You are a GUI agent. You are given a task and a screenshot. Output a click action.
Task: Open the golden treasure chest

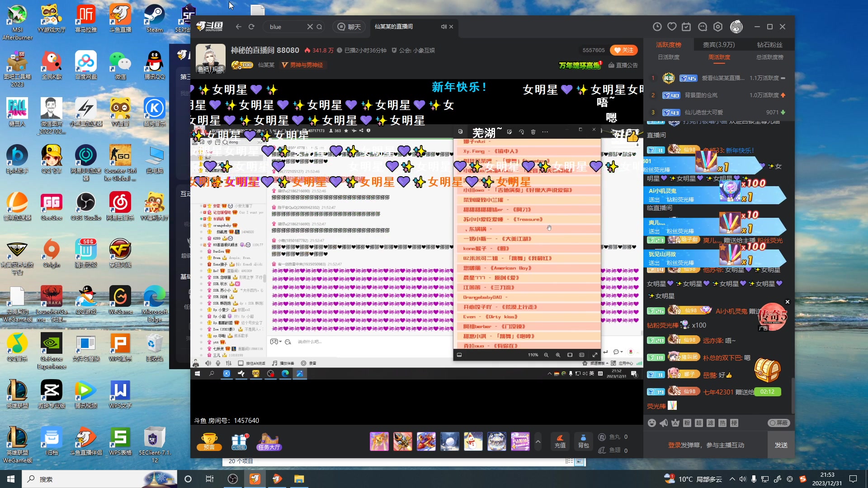click(767, 370)
